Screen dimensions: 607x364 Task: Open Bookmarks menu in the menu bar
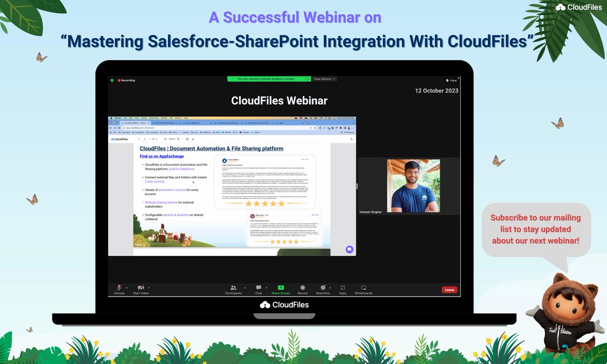154,118
